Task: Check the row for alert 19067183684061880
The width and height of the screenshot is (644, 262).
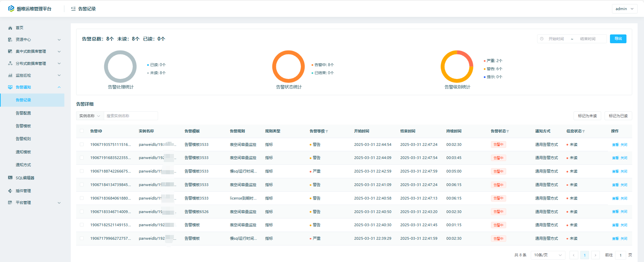Action: coord(82,198)
